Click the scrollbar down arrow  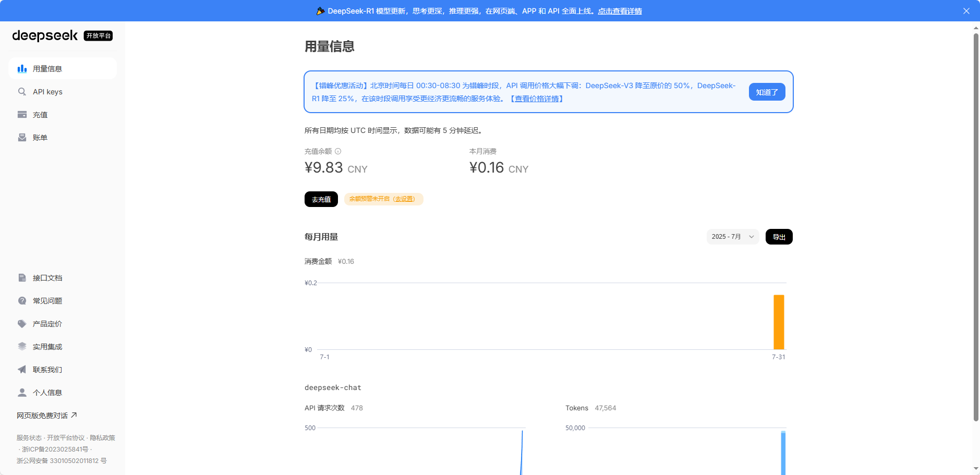click(976, 469)
